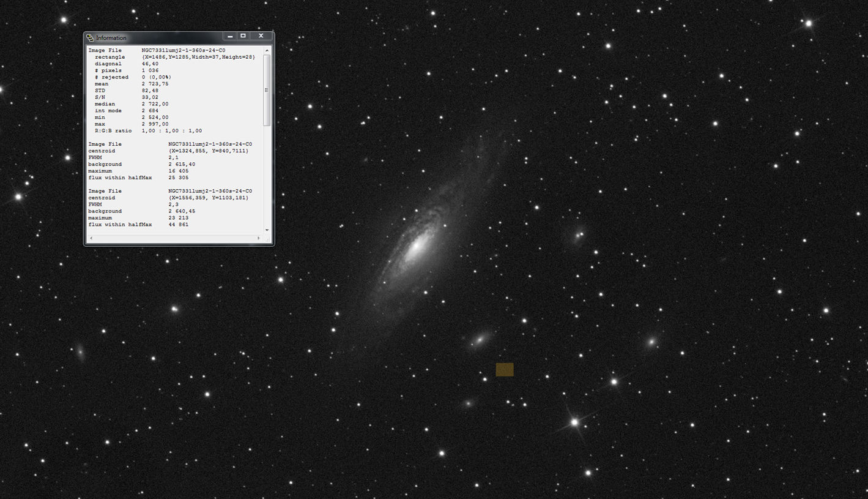Click the left arrow of the horizontal scrollbar
Screen dimensions: 868x499
tap(91, 238)
